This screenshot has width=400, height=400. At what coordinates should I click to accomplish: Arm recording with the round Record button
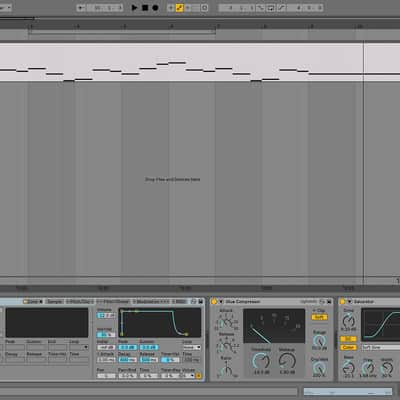point(155,7)
